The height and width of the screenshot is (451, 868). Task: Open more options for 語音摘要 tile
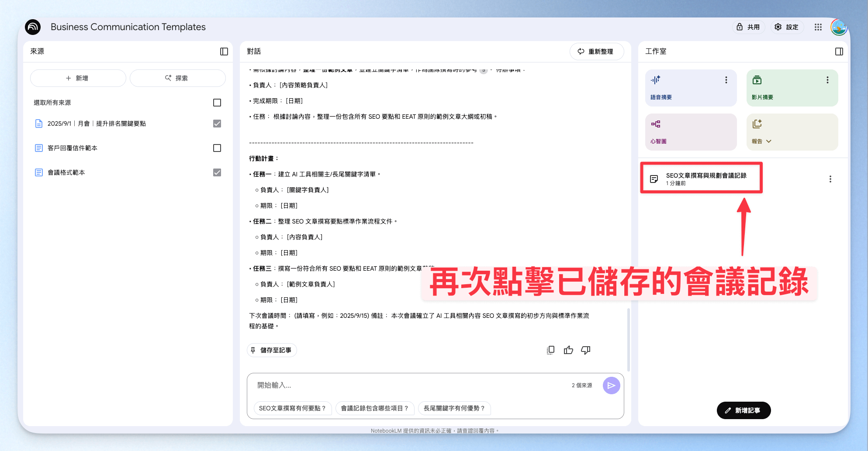(726, 80)
